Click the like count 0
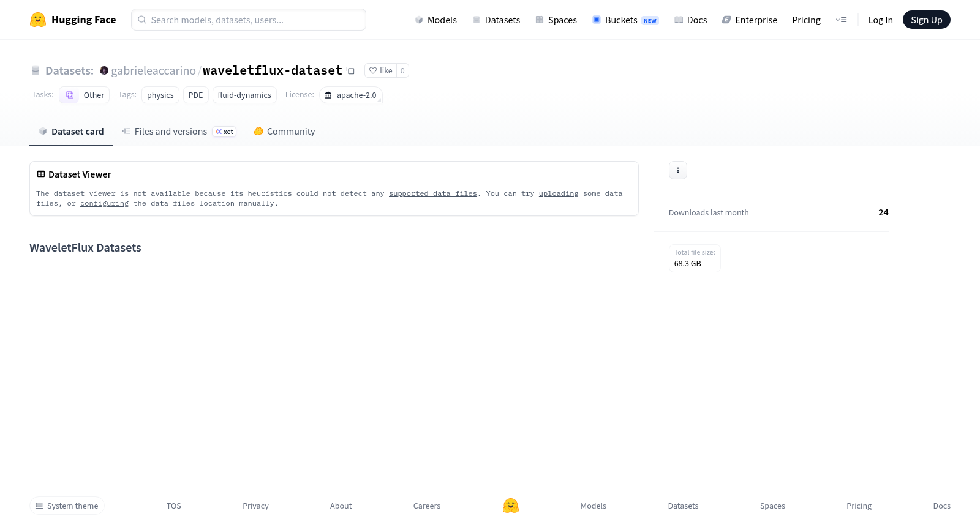Image resolution: width=980 pixels, height=527 pixels. tap(402, 70)
